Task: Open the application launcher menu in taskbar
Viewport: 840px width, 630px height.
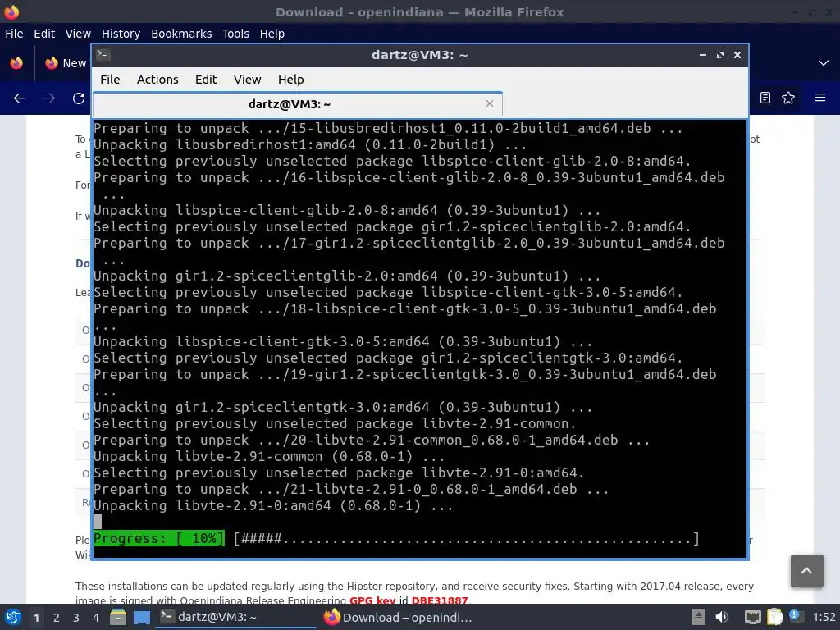Action: click(13, 617)
